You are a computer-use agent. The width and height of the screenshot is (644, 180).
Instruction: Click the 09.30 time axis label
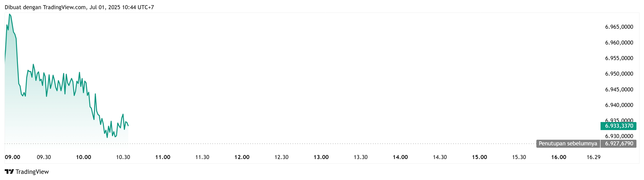(44, 157)
